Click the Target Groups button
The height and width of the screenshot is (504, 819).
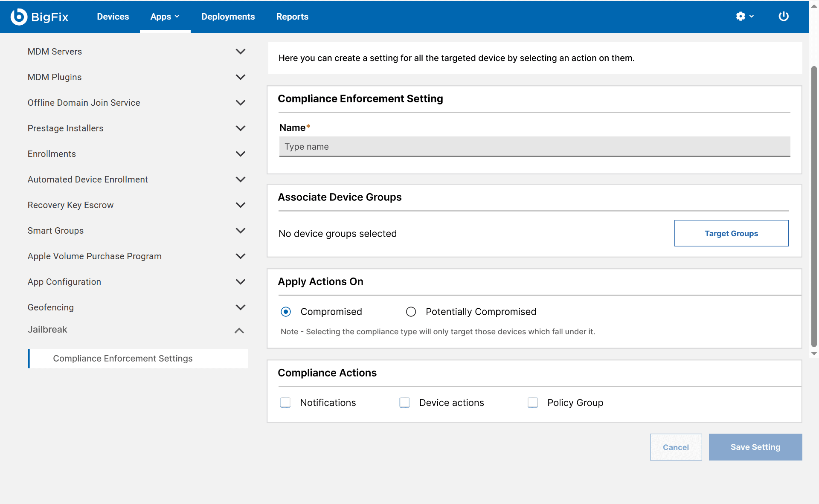click(x=731, y=233)
